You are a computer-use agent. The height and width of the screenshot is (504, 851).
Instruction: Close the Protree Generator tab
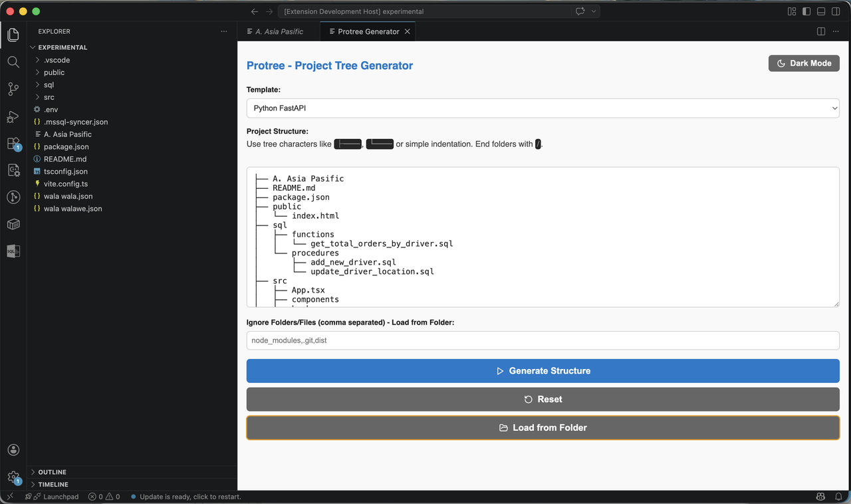[x=408, y=31]
